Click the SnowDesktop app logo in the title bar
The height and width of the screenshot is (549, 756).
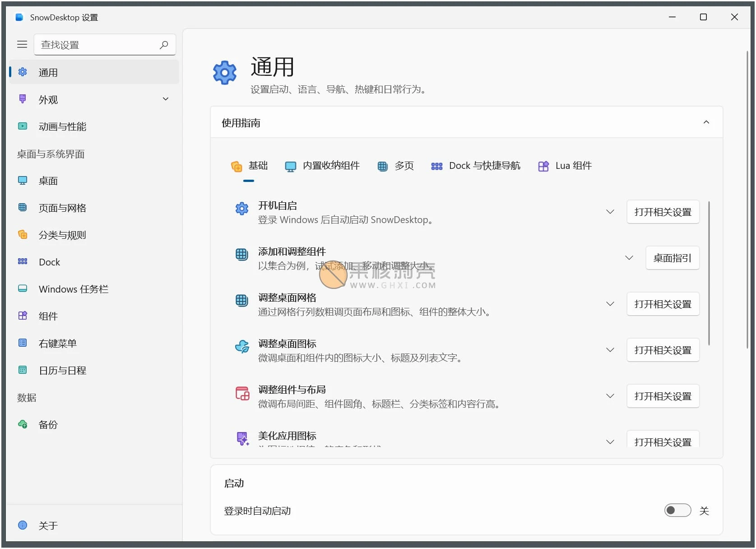click(x=19, y=17)
